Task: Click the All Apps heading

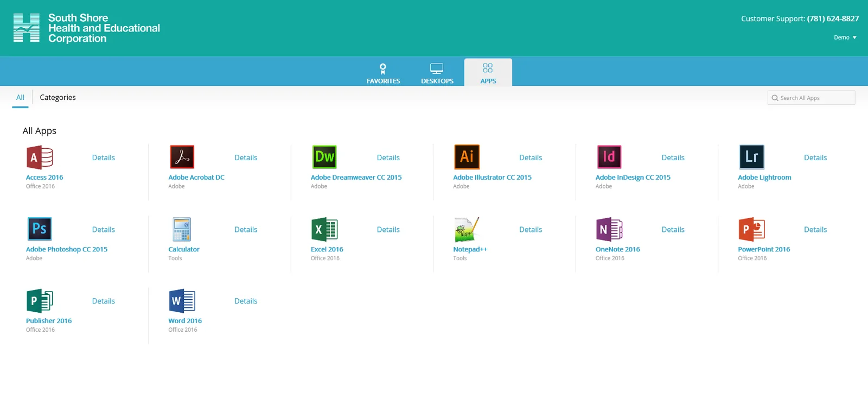Action: click(x=40, y=131)
